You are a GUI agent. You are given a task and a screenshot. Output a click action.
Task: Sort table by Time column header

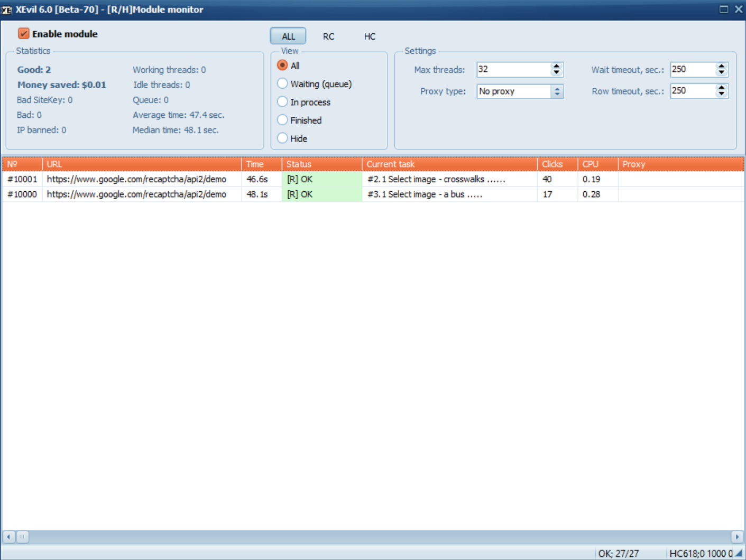pyautogui.click(x=261, y=164)
